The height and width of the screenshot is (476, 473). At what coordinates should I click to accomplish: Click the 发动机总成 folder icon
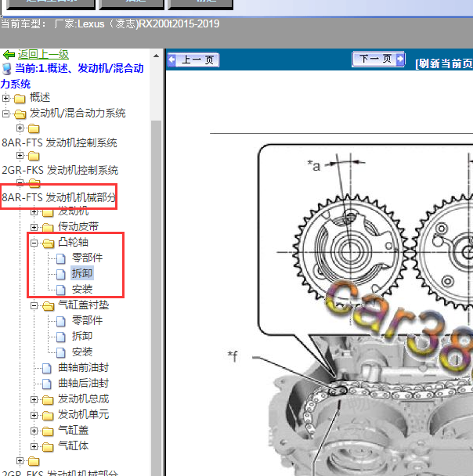[x=48, y=400]
